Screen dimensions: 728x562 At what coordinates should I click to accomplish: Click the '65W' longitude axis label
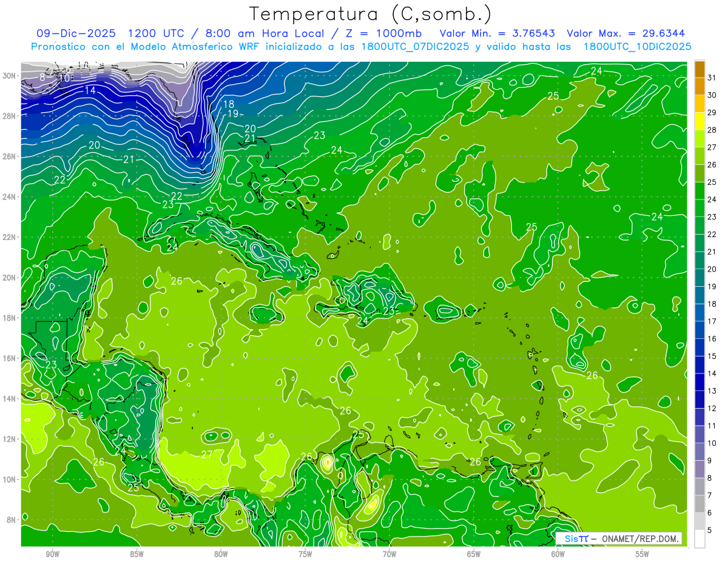[x=474, y=555]
